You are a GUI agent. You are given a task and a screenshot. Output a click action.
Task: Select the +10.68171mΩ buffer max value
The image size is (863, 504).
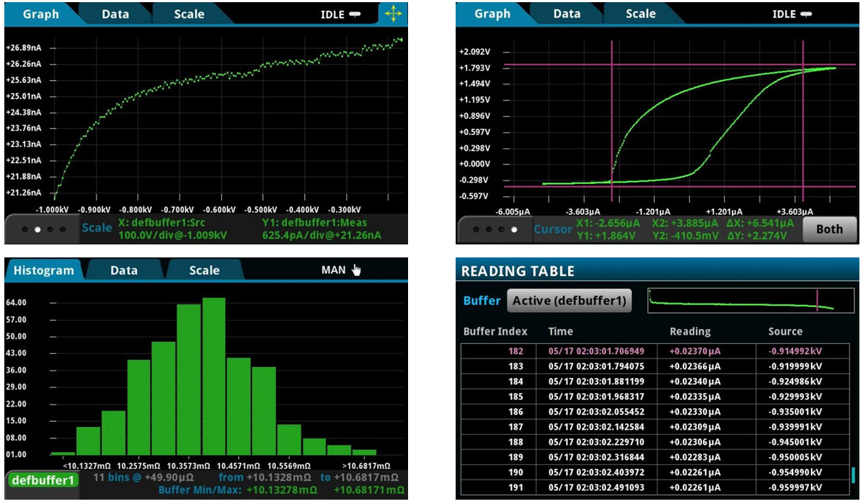(368, 490)
